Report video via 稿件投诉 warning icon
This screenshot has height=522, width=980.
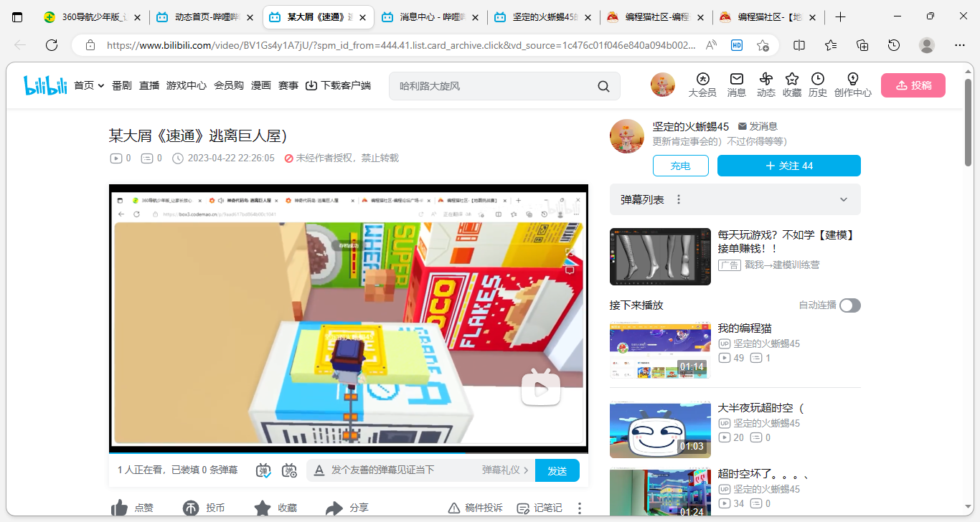454,508
